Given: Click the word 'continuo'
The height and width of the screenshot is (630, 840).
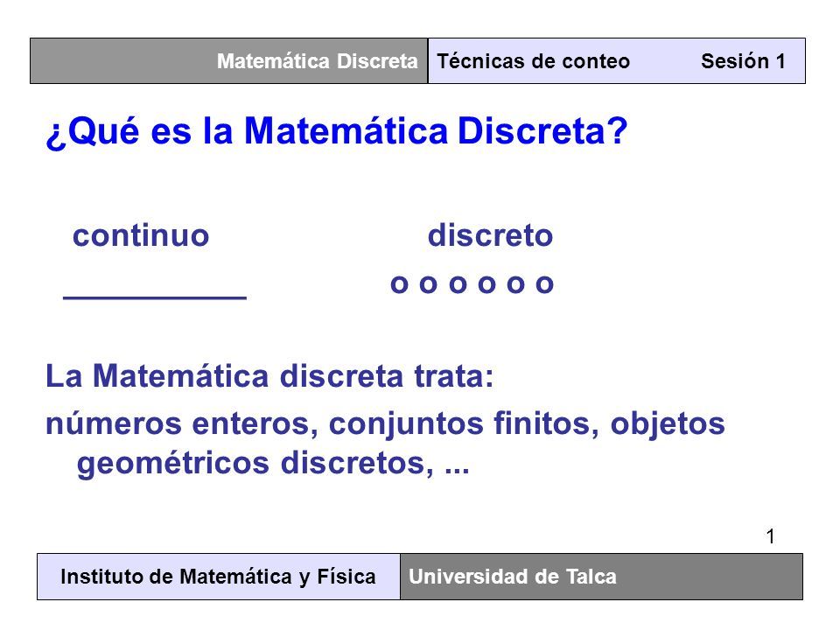Looking at the screenshot, I should [141, 235].
